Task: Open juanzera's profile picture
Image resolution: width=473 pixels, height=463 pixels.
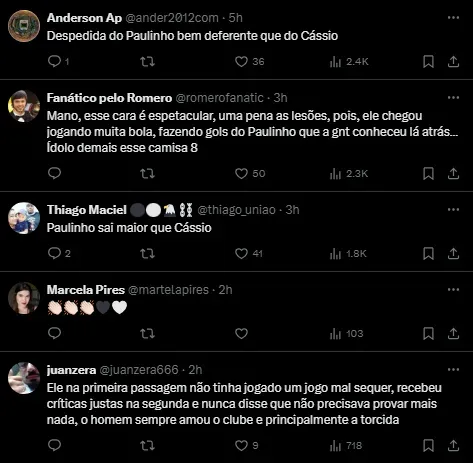Action: pyautogui.click(x=24, y=378)
